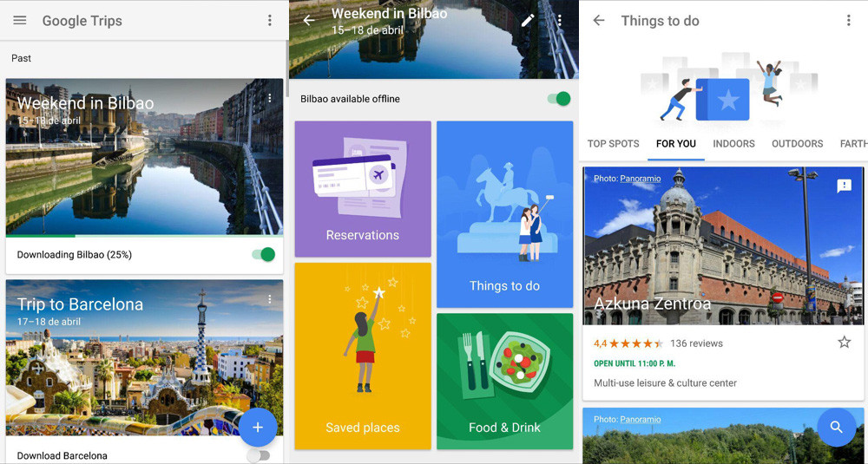Enable the Download Barcelona switch
The height and width of the screenshot is (464, 868).
[258, 455]
